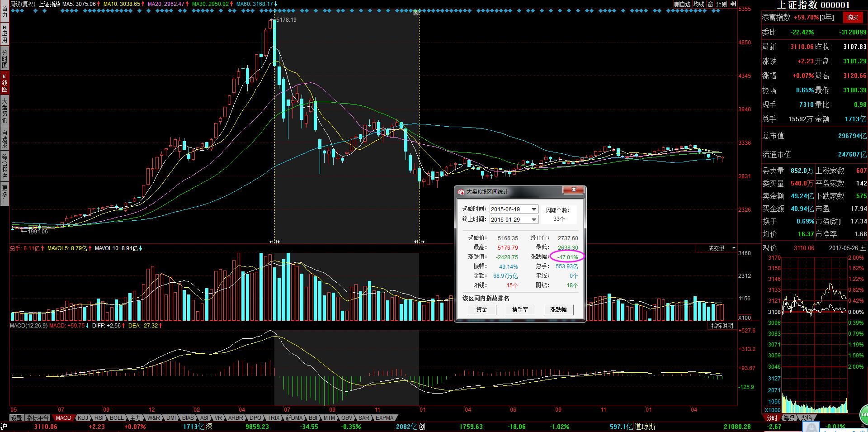The image size is (868, 432).
Task: Click the 道琼斯 index in status bar
Action: click(645, 427)
